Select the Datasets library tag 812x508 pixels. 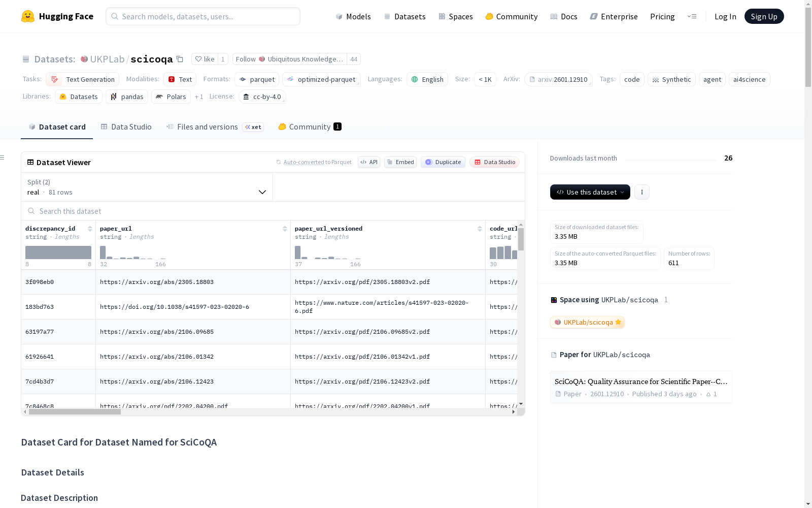(x=79, y=97)
